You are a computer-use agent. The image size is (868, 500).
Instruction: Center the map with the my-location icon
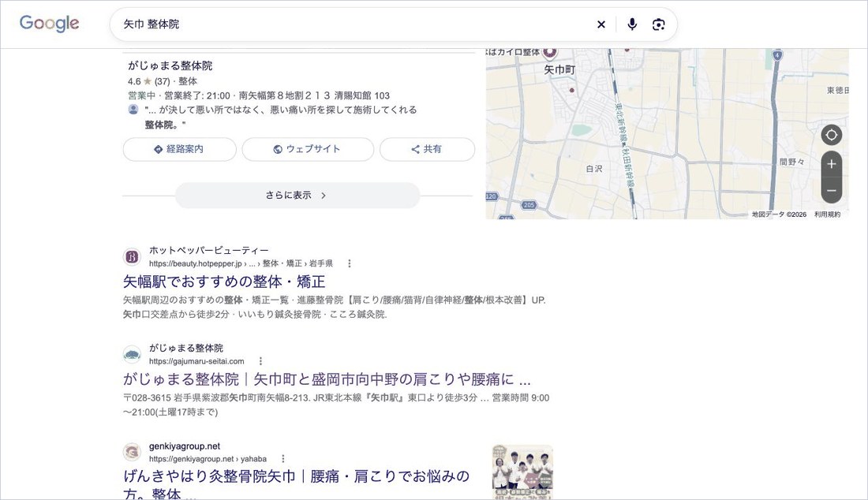point(831,135)
